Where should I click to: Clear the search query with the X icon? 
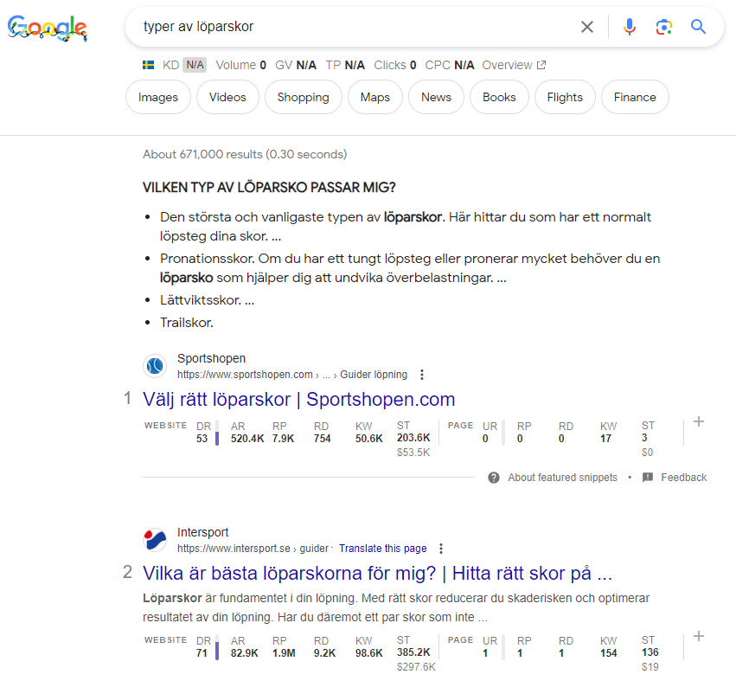pos(587,27)
